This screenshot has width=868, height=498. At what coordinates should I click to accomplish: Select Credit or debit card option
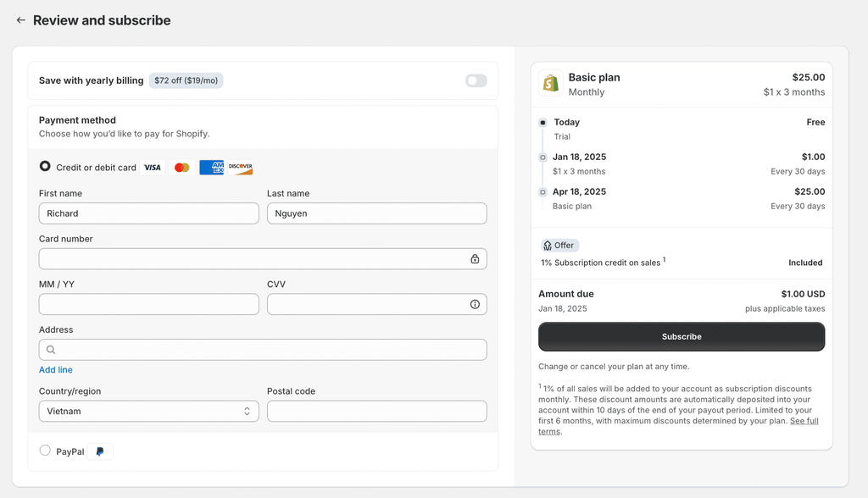(x=45, y=166)
